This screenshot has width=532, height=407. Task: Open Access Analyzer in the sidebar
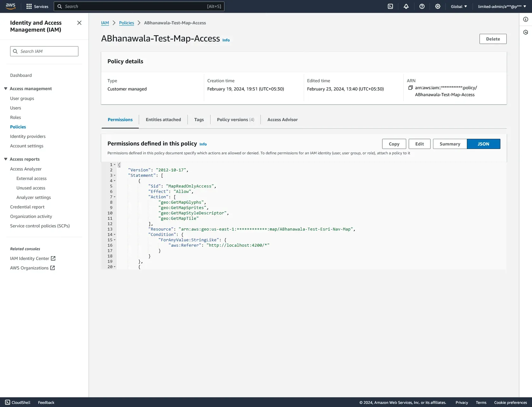[26, 169]
